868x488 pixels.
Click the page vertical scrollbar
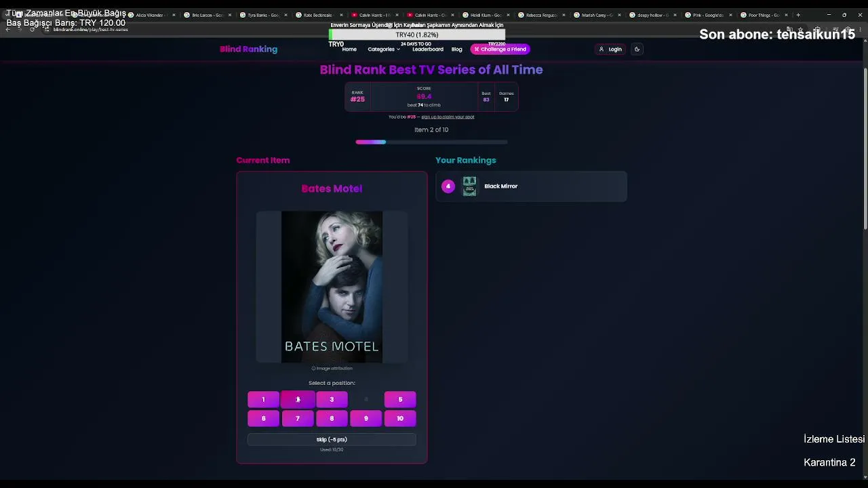[865, 149]
